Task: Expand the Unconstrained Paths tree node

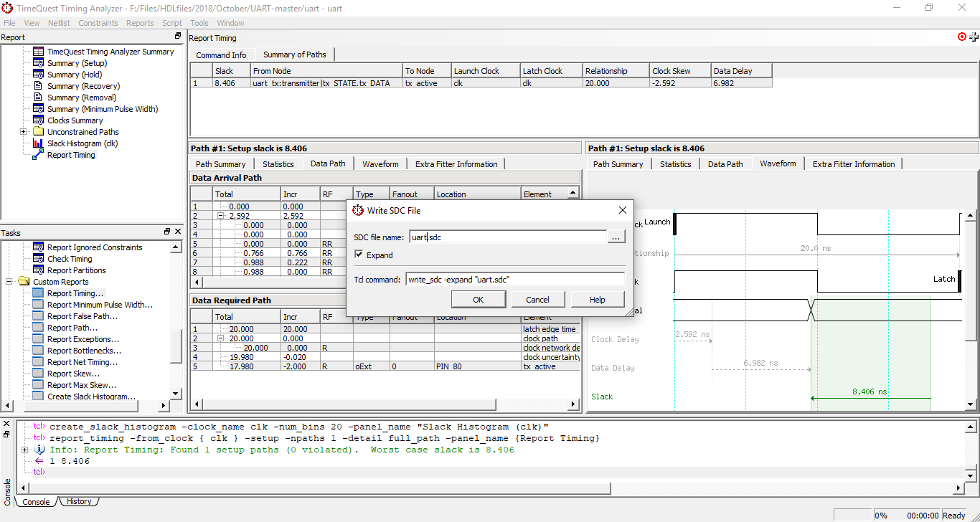Action: tap(23, 132)
